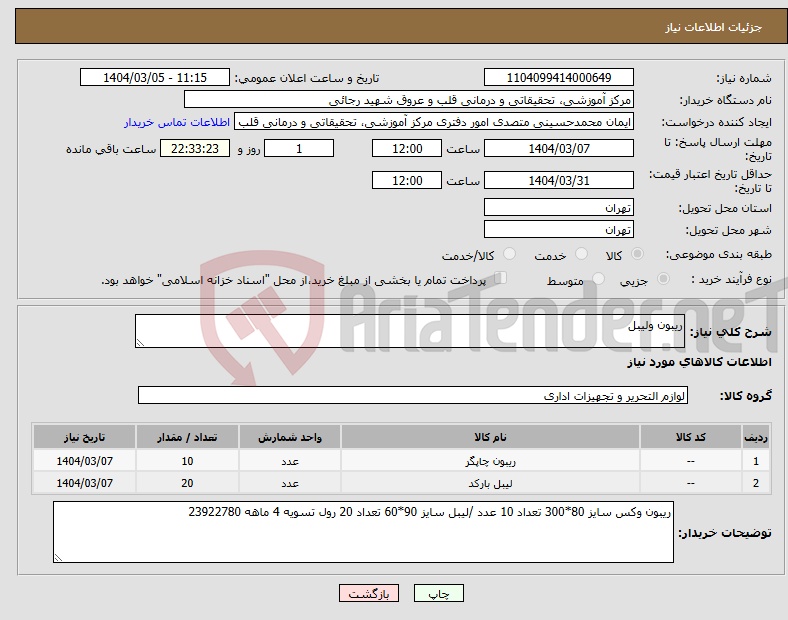Viewport: 788px width, 620px height.
Task: Select the جزیی purchase type radio
Action: coord(663,278)
